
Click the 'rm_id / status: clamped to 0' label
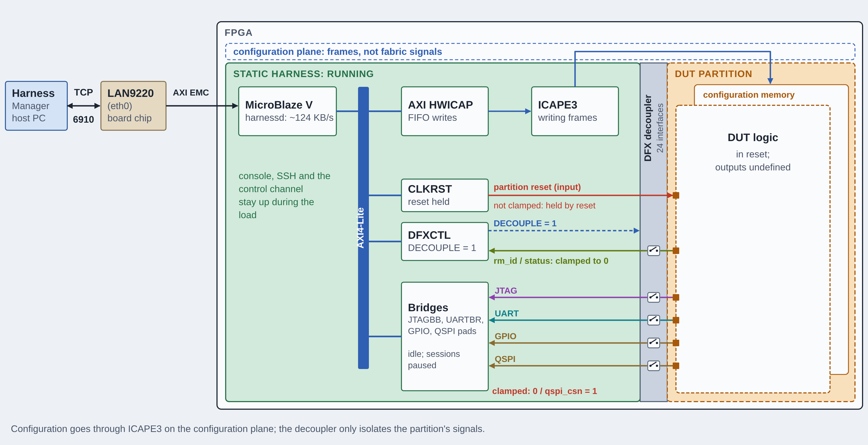551,261
